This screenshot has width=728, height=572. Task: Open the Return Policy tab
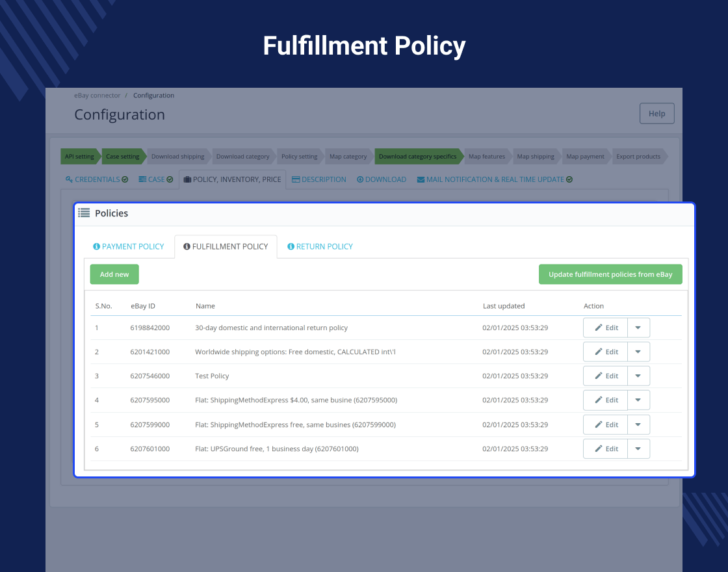point(320,246)
